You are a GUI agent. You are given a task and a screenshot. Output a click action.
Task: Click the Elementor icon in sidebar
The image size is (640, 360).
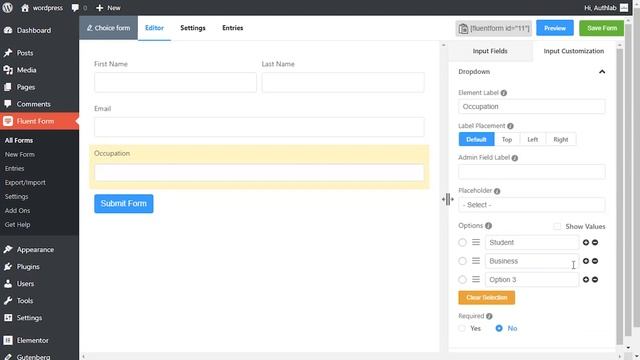pos(8,340)
